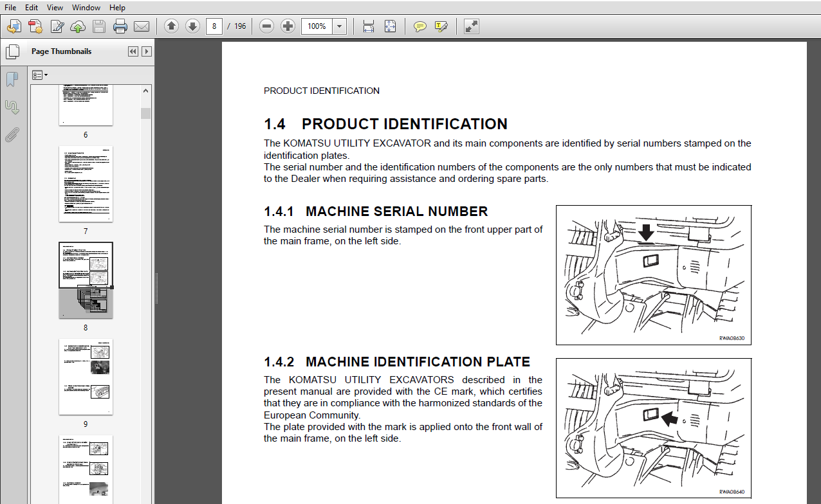Select page 7 thumbnail
This screenshot has height=504, width=821.
[x=86, y=184]
